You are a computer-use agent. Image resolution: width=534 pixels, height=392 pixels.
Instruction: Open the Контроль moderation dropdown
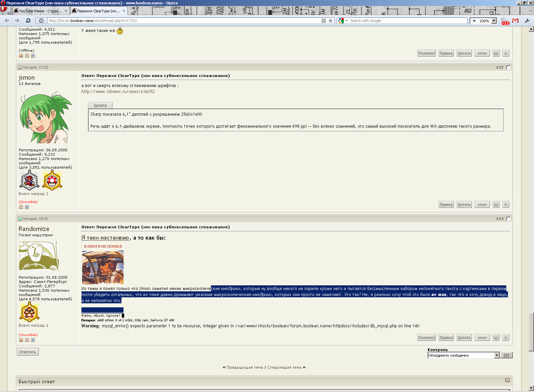point(497,355)
